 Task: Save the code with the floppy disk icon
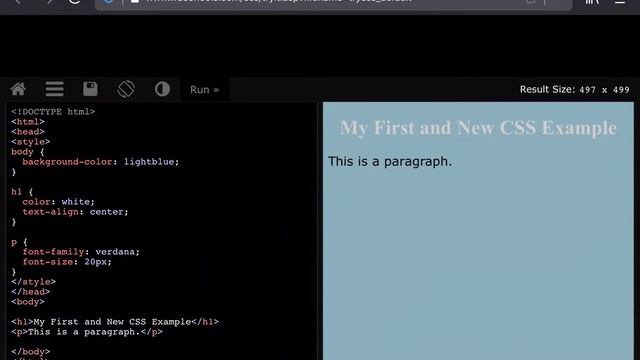90,89
